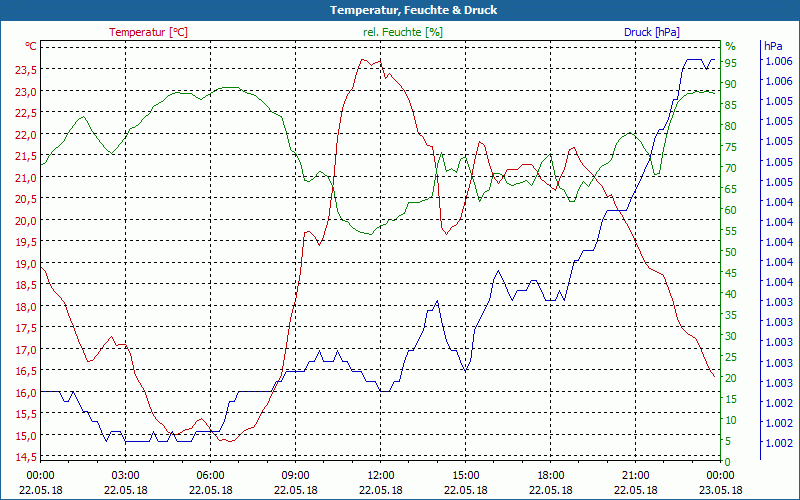800x500 pixels.
Task: Click the hPa unit label on pressure axis
Action: point(773,46)
